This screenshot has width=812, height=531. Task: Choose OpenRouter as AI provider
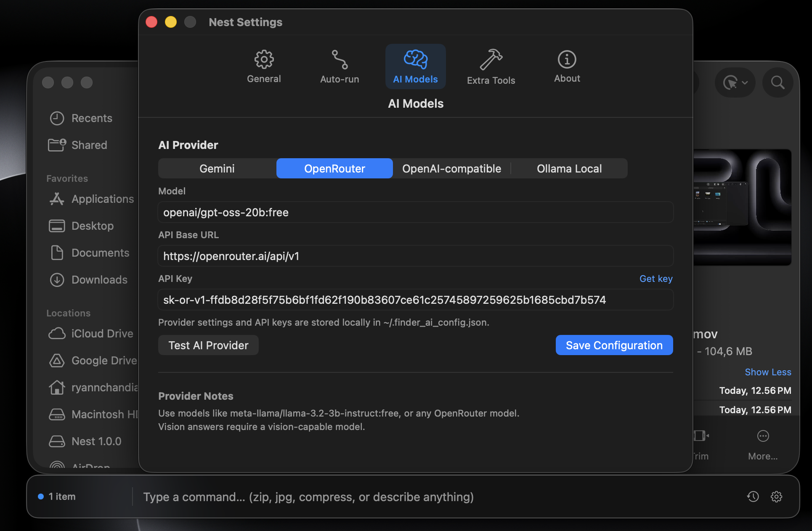click(334, 168)
